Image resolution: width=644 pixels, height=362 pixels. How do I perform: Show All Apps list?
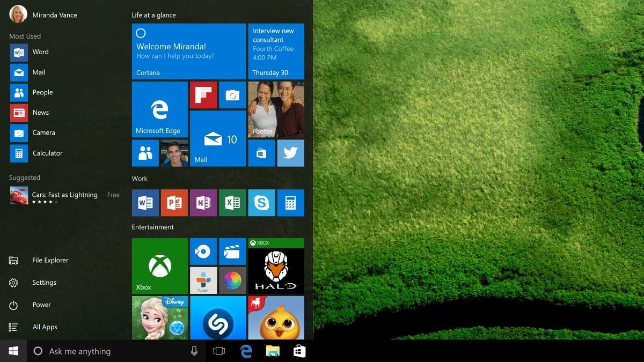point(33,327)
